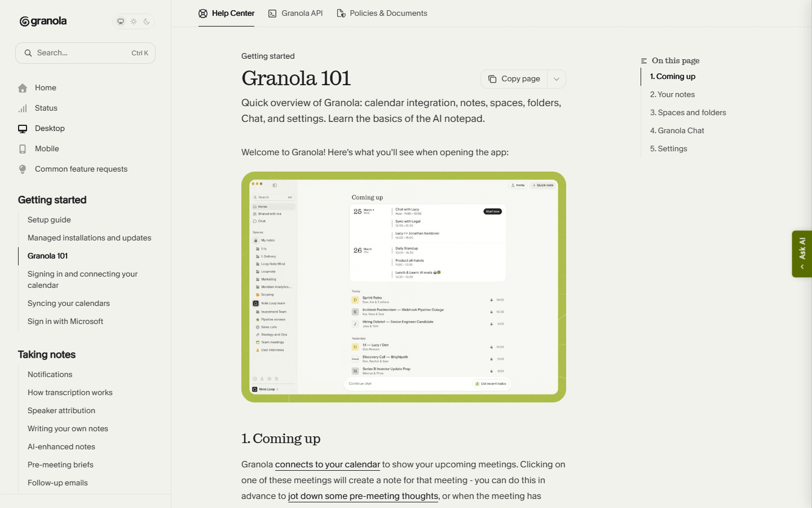Select the Help Center tab
812x508 pixels.
(x=226, y=14)
